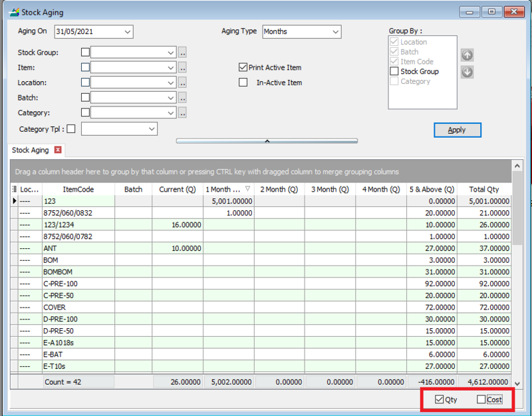This screenshot has width=532, height=416.
Task: Expand the Category Tpl dropdown
Action: [152, 128]
